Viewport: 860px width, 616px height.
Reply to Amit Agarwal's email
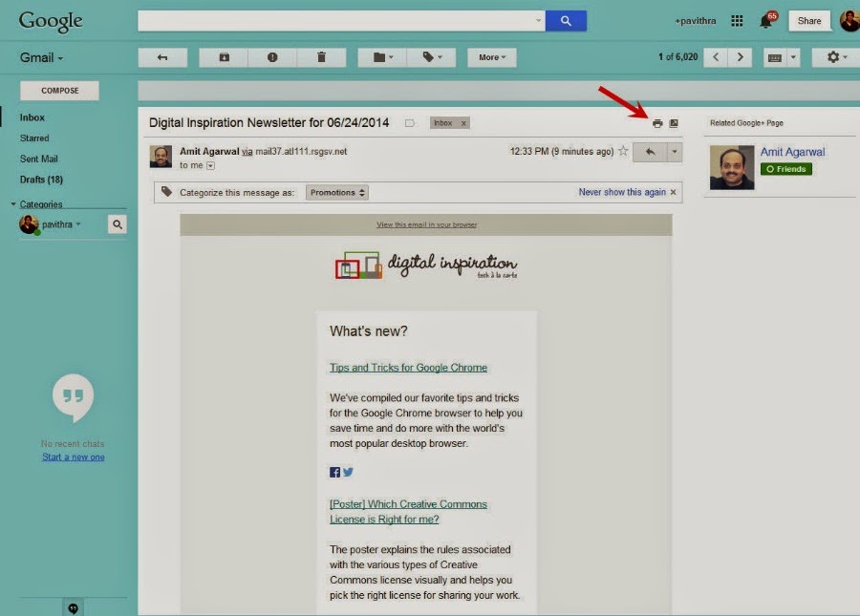coord(651,151)
